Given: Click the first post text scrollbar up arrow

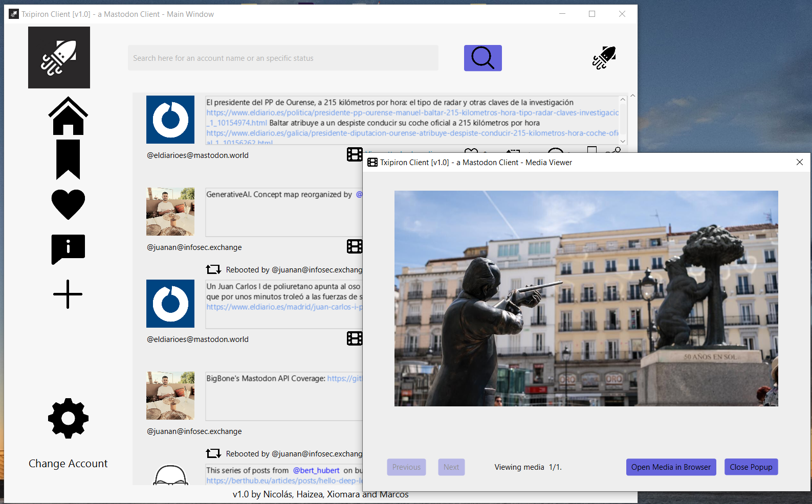Looking at the screenshot, I should [623, 100].
